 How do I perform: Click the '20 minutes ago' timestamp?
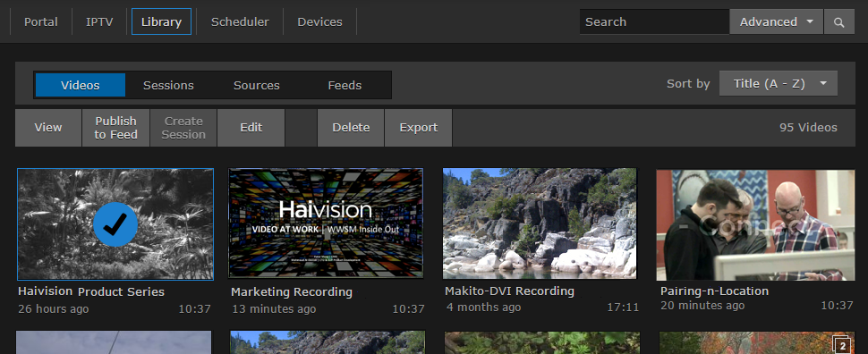[702, 306]
